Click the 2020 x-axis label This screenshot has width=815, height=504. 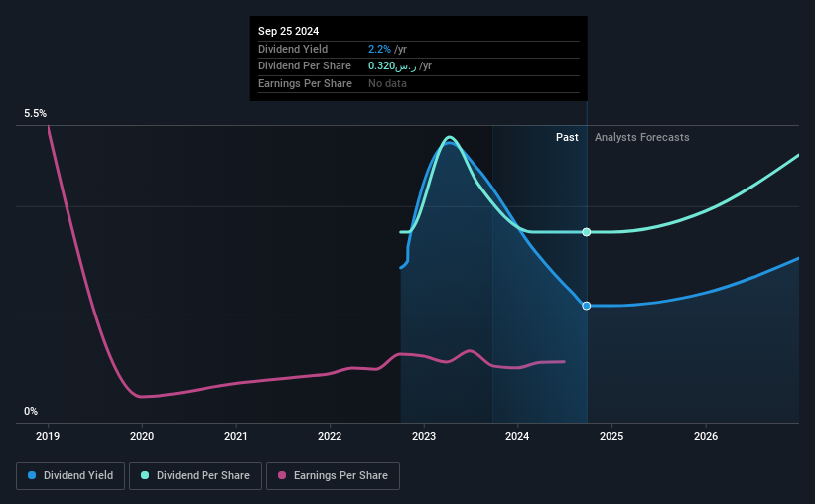142,436
